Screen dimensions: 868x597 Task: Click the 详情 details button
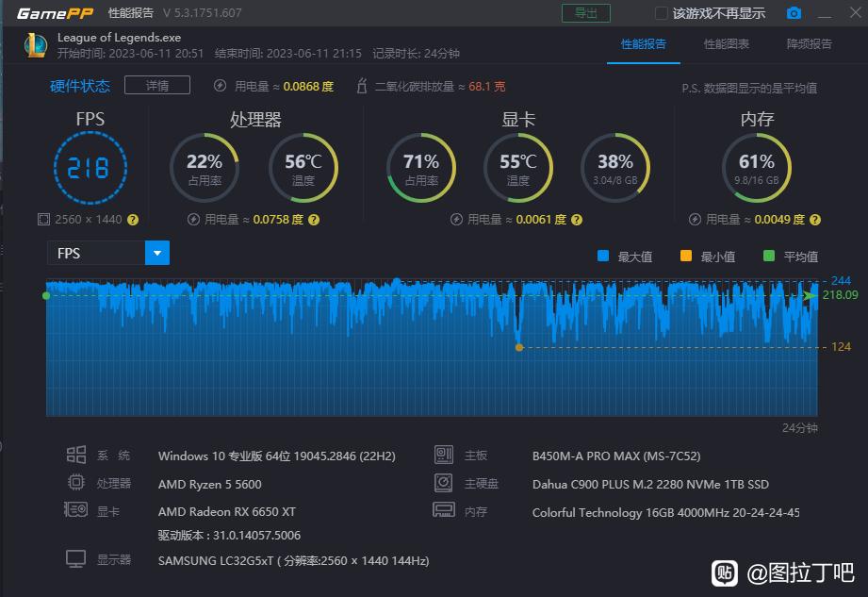(157, 86)
